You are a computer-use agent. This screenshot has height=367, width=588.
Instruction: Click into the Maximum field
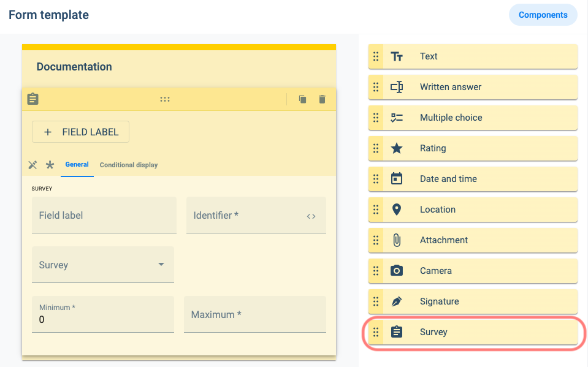(x=254, y=315)
